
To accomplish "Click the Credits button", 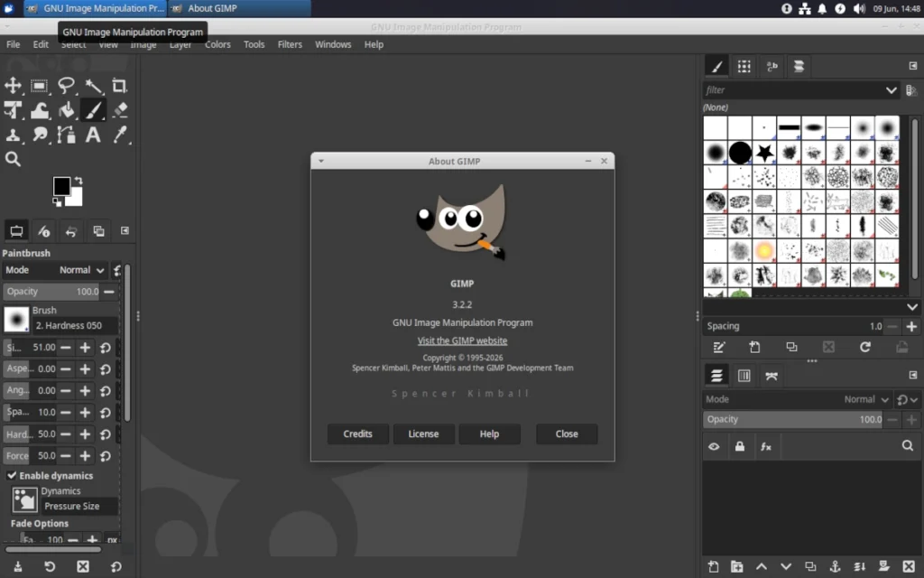I will (x=357, y=434).
